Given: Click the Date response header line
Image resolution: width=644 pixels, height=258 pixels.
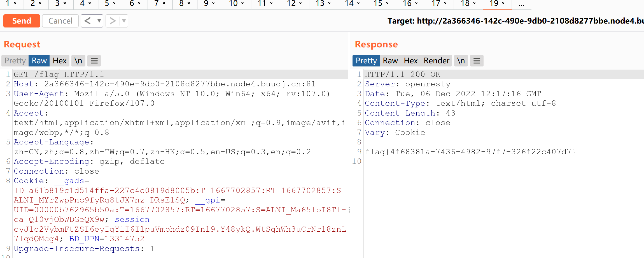Looking at the screenshot, I should (453, 94).
